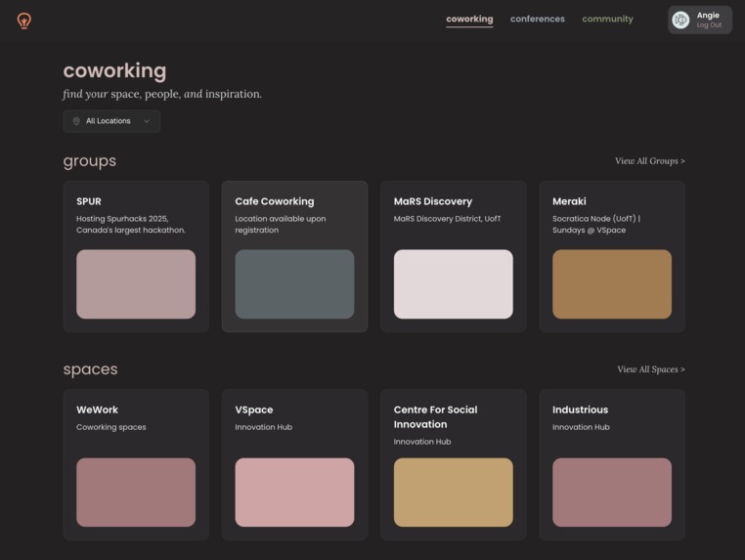Image resolution: width=745 pixels, height=560 pixels.
Task: Click the 'find your space, people' tagline
Action: point(162,94)
